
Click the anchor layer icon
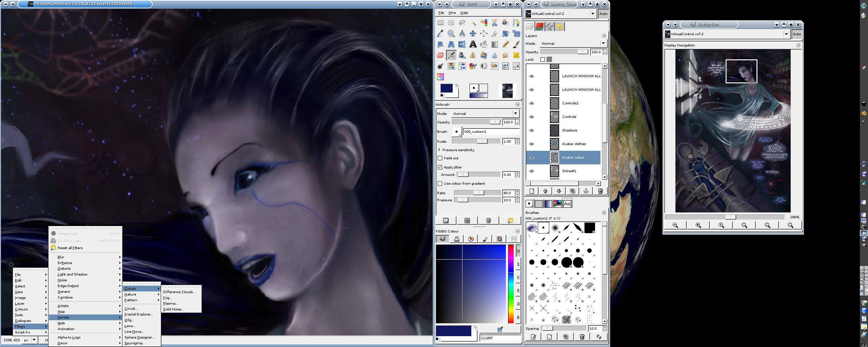coord(586,191)
